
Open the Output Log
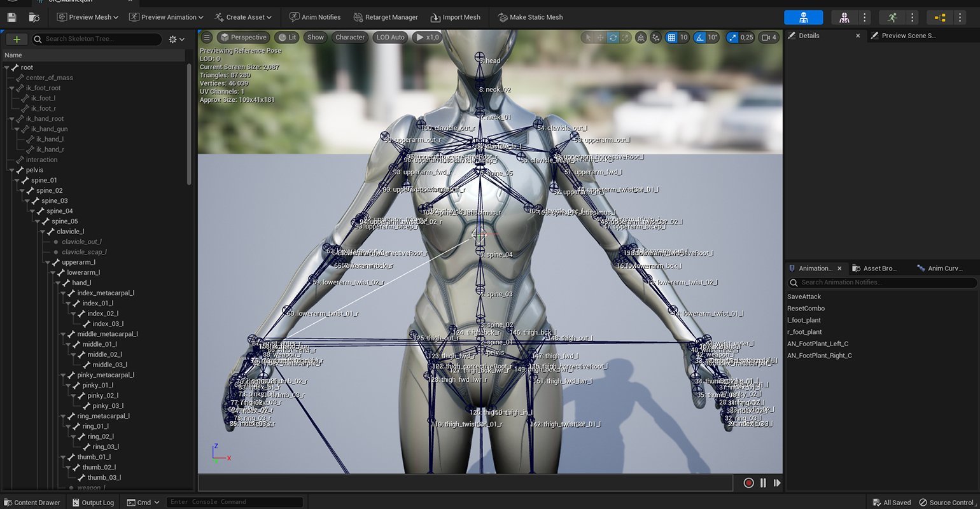point(93,502)
